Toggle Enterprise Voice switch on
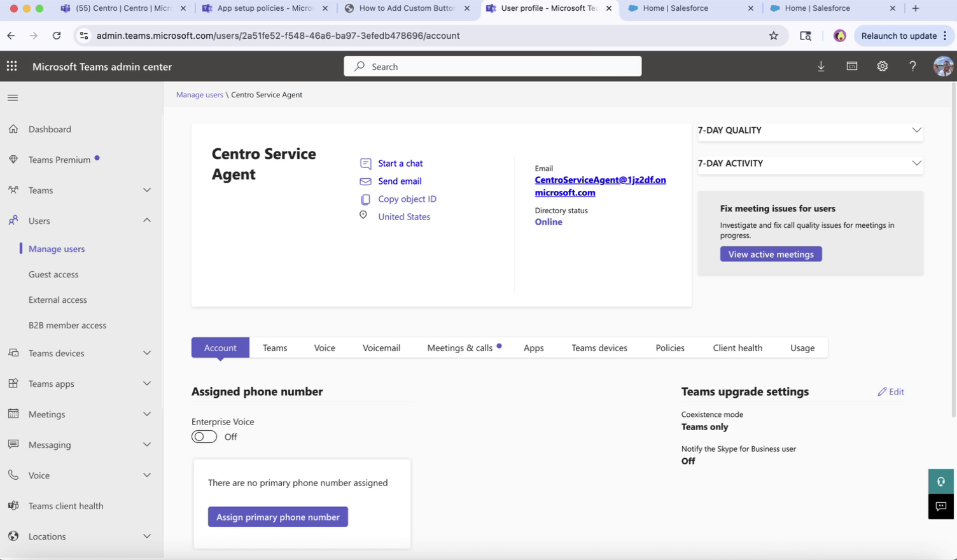Screen dimensions: 957x560 pyautogui.click(x=204, y=437)
